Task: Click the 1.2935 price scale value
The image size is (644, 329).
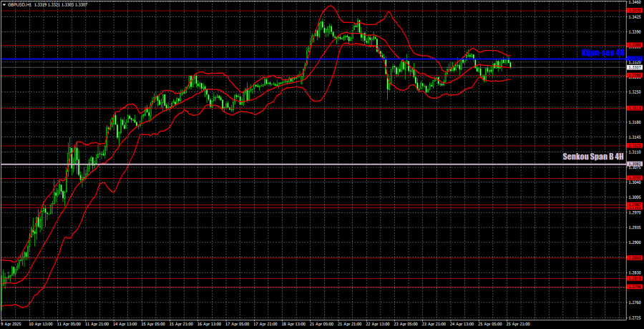Action: click(635, 227)
